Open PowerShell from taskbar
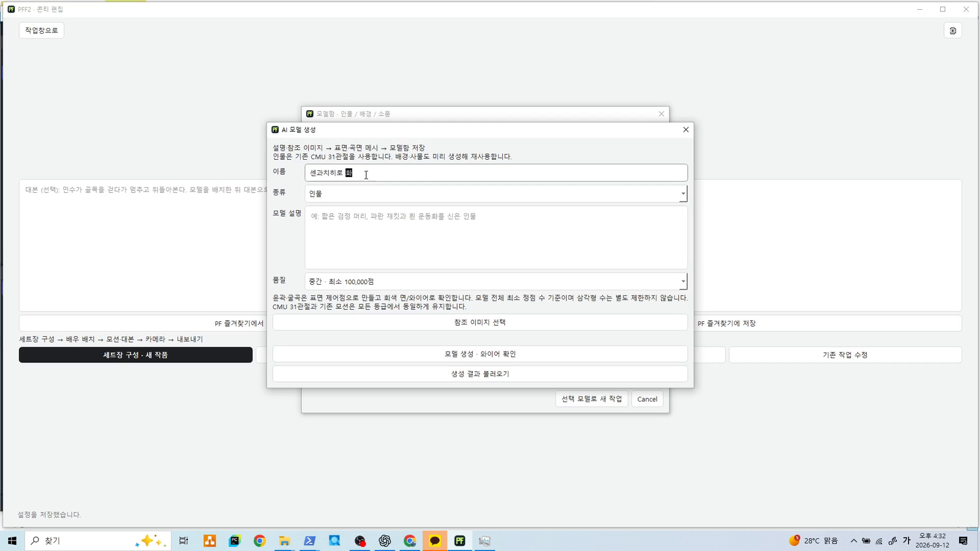The width and height of the screenshot is (980, 551). pos(309,541)
